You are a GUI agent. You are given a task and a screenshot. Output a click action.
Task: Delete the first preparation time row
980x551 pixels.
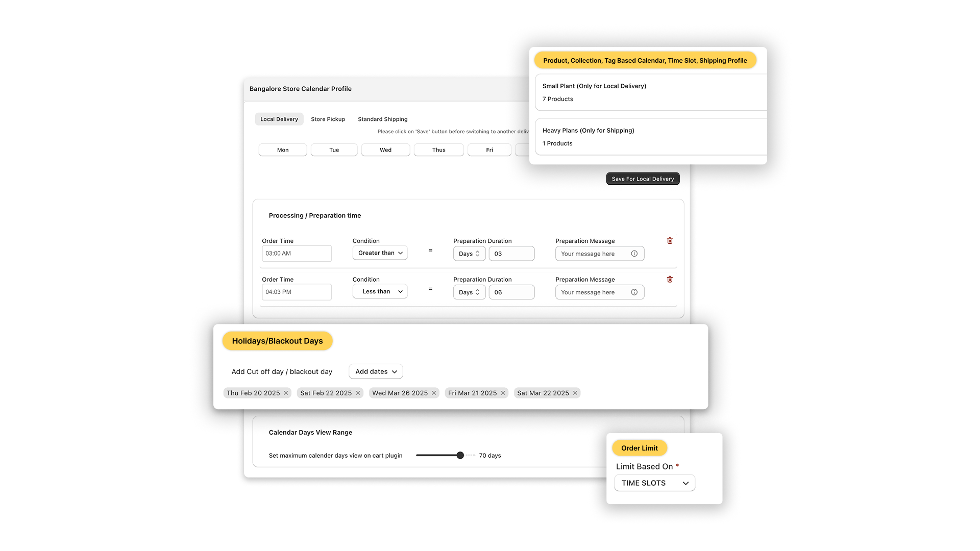coord(670,241)
